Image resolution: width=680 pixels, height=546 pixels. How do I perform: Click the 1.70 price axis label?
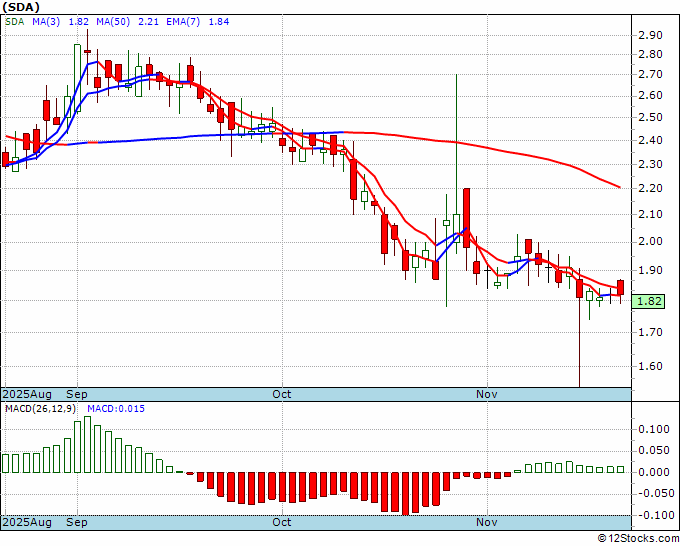650,333
